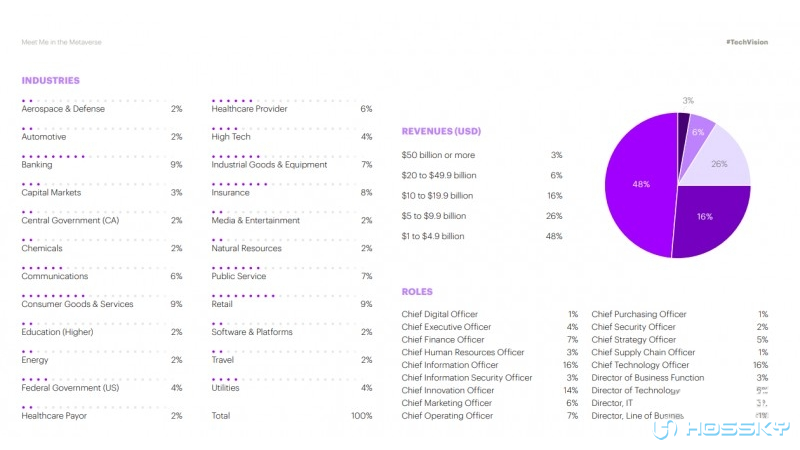This screenshot has width=800, height=450.
Task: Click 'Federal Government (US)' label
Action: click(70, 388)
